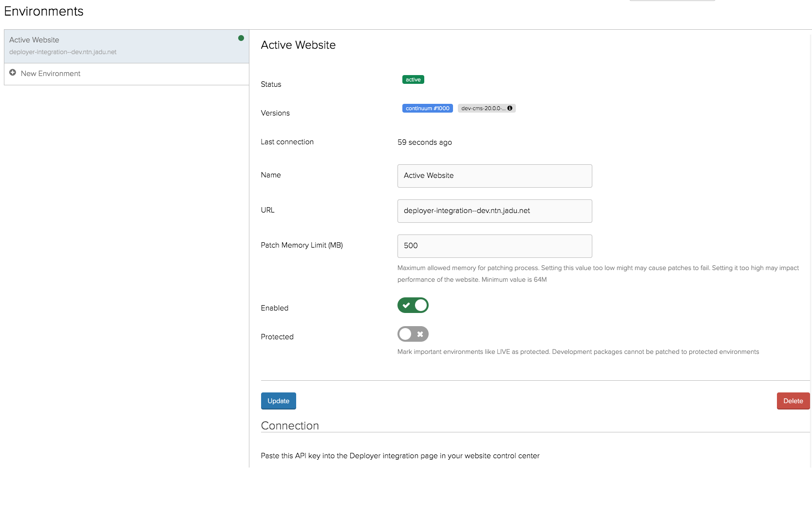Click the 'Paste this API key' instruction text
Image resolution: width=812 pixels, height=526 pixels.
pyautogui.click(x=400, y=456)
